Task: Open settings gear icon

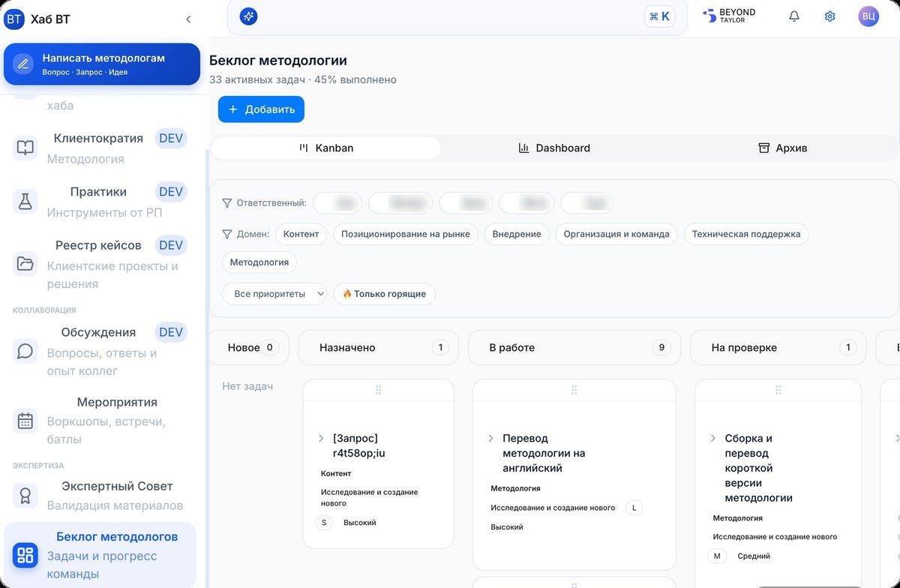Action: pyautogui.click(x=830, y=16)
